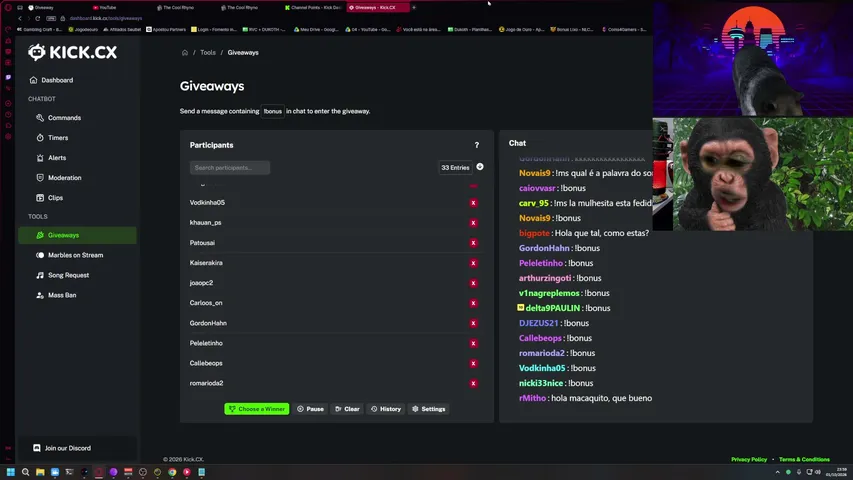Click the !bonus keyword badge
The image size is (853, 480).
pos(273,111)
